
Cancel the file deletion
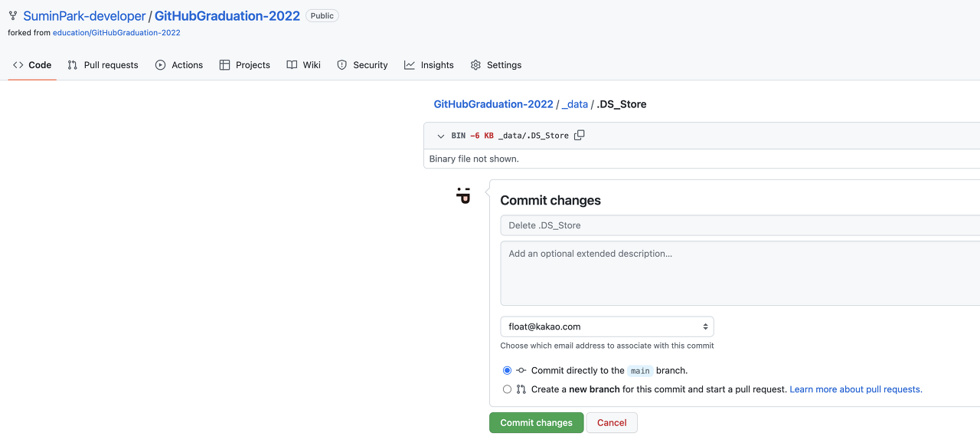coord(612,423)
